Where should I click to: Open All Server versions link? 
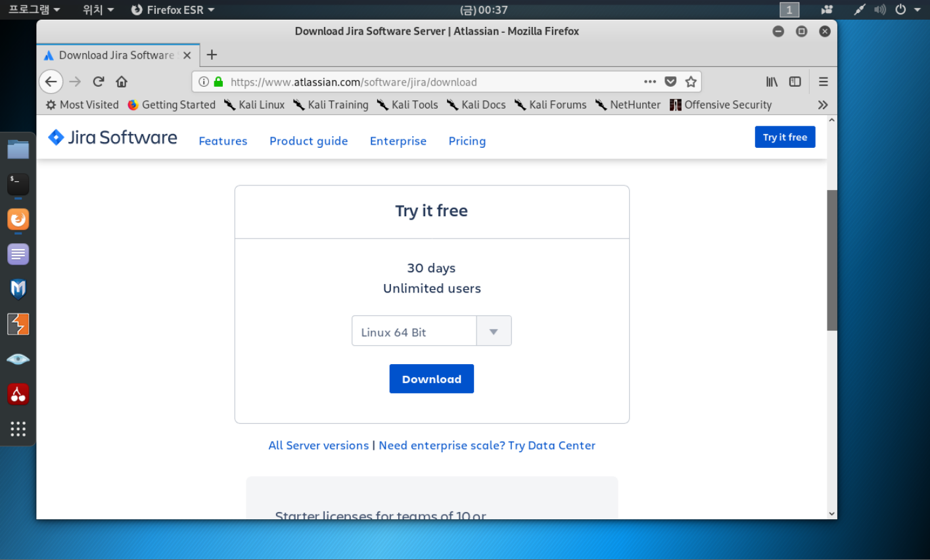coord(318,445)
